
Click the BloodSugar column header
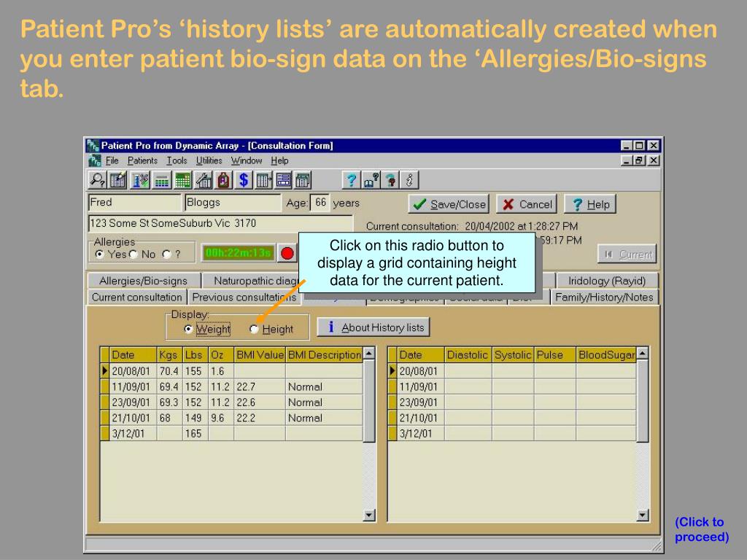tap(606, 355)
